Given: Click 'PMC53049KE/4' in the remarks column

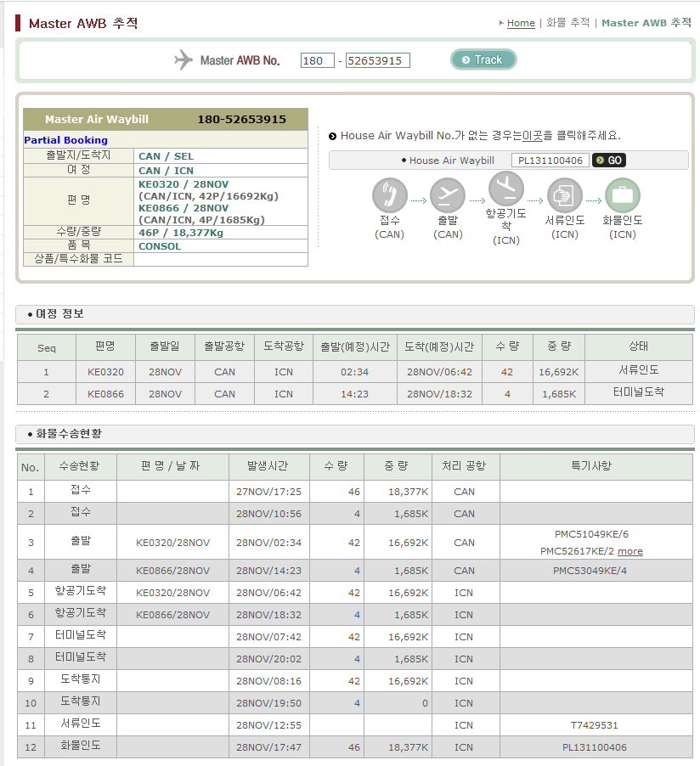Looking at the screenshot, I should tap(590, 570).
